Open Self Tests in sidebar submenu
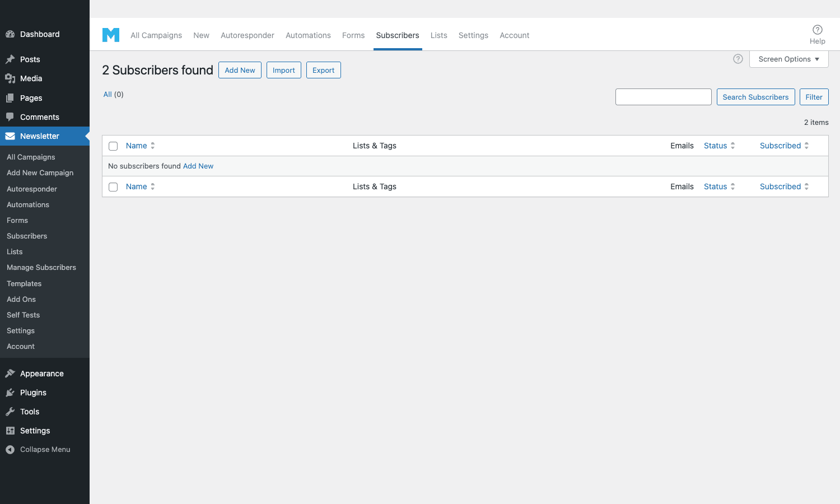The height and width of the screenshot is (504, 840). 24,315
